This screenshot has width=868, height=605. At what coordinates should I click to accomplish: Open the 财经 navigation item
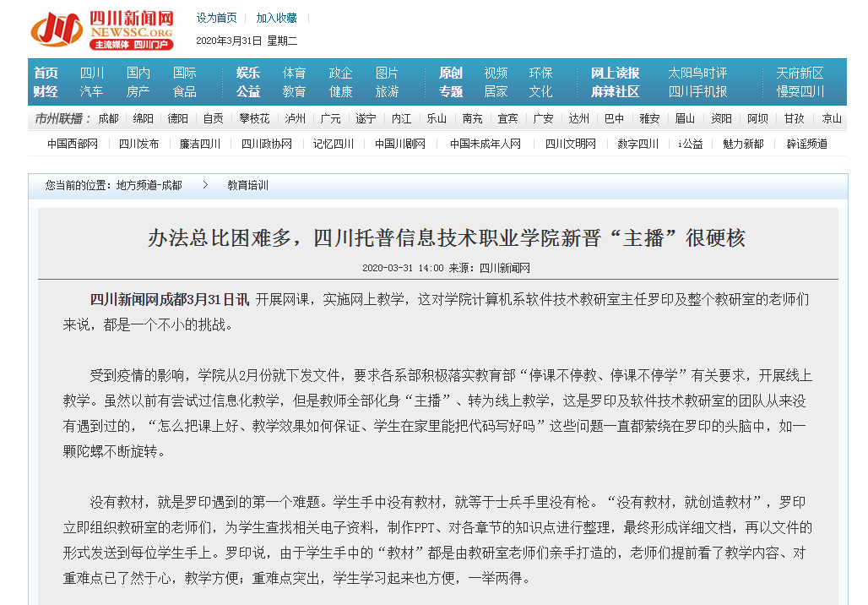point(46,91)
